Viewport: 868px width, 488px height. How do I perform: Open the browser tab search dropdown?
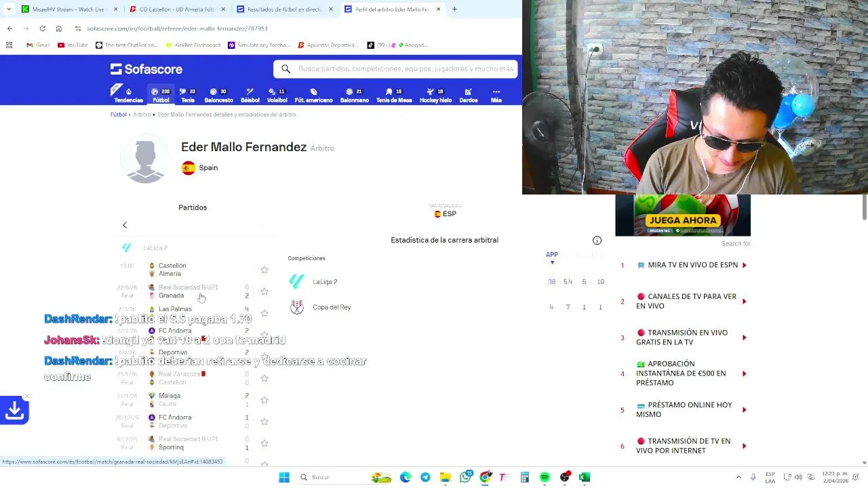click(8, 9)
